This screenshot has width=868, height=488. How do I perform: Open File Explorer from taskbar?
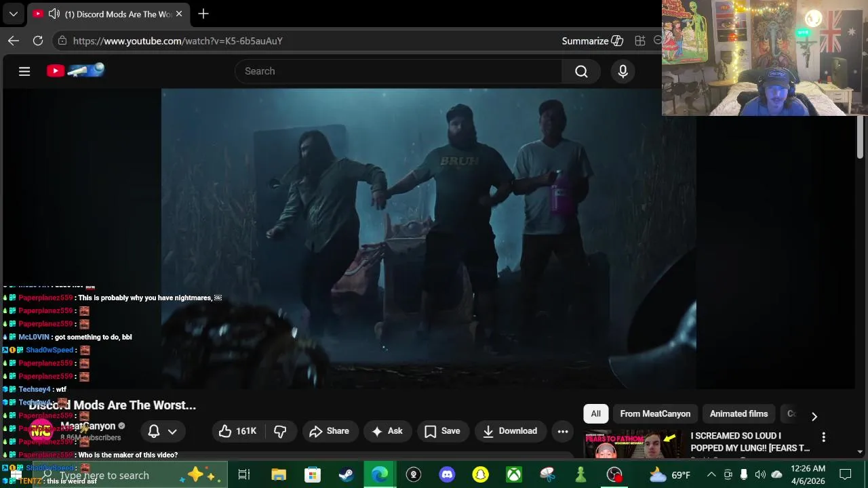point(279,474)
